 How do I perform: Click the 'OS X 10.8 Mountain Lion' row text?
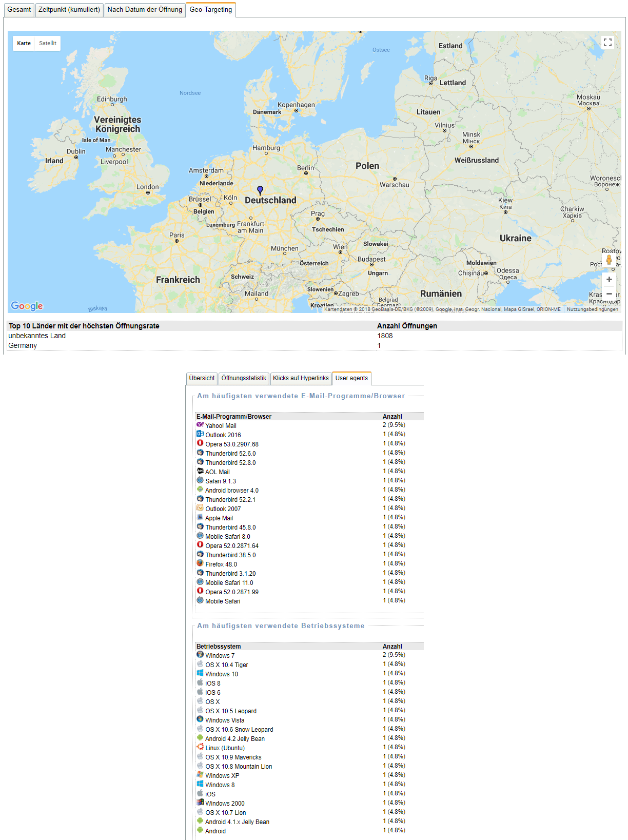click(239, 767)
